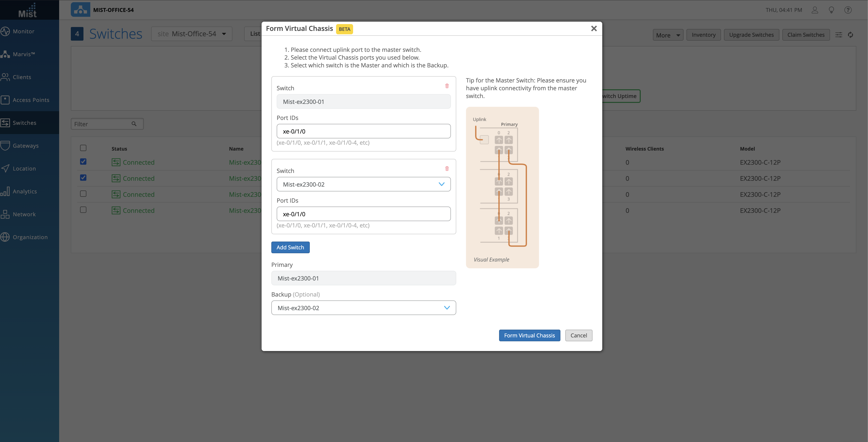Remove the Mist-ex2300-02 switch with trash icon
Image resolution: width=868 pixels, height=442 pixels.
click(x=447, y=168)
